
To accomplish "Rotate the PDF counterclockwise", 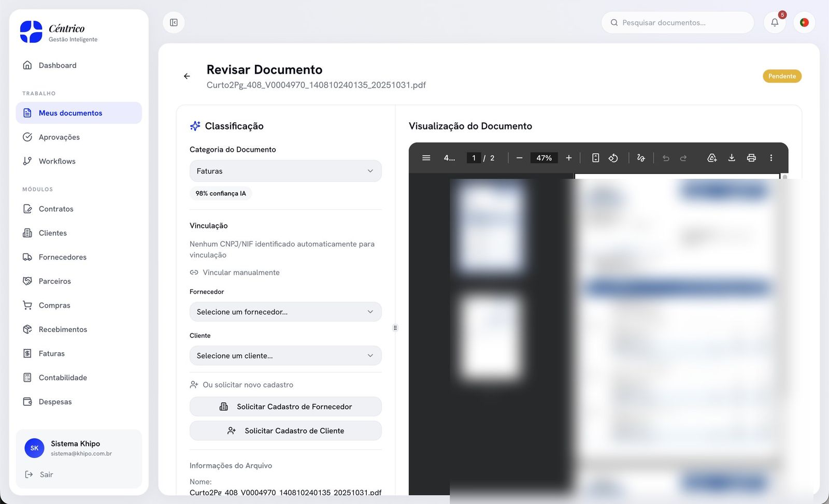I will click(613, 158).
